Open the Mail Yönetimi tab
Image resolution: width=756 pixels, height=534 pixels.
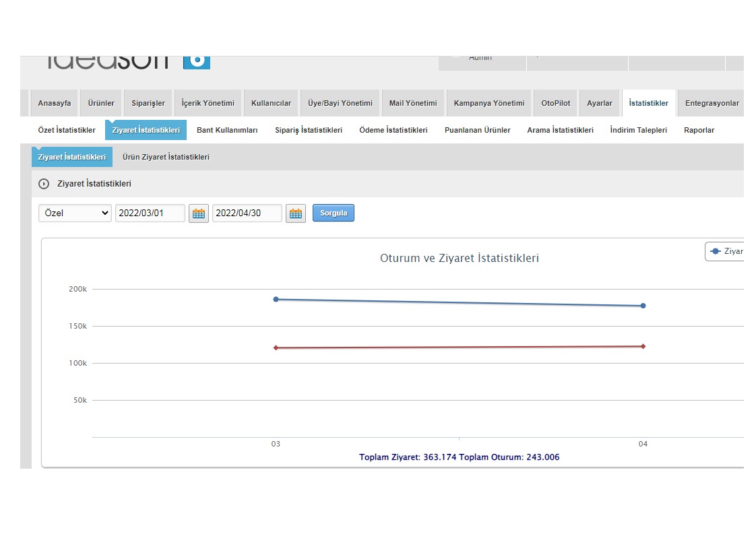tap(413, 103)
